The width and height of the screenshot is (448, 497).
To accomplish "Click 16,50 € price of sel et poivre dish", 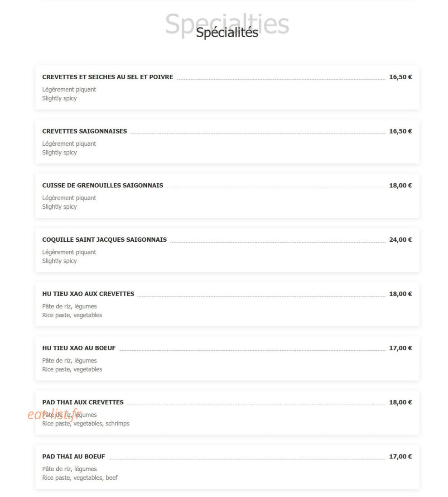I will pos(400,77).
